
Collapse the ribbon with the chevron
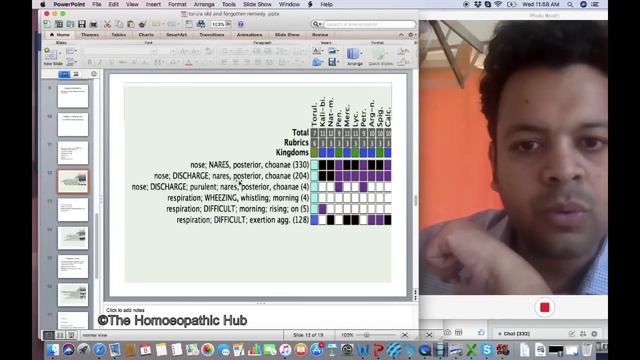click(401, 35)
